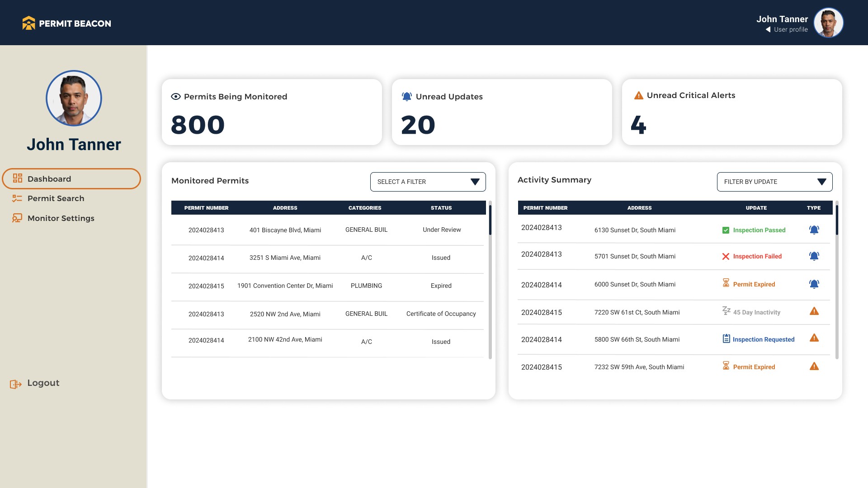The image size is (868, 488).
Task: Click the logout door icon
Action: pyautogui.click(x=15, y=384)
